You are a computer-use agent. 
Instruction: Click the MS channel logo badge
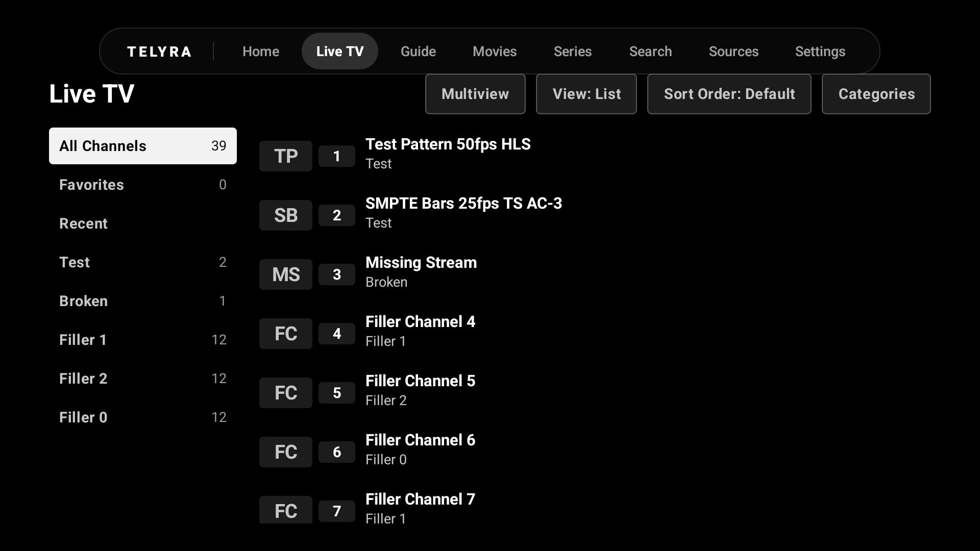[285, 274]
